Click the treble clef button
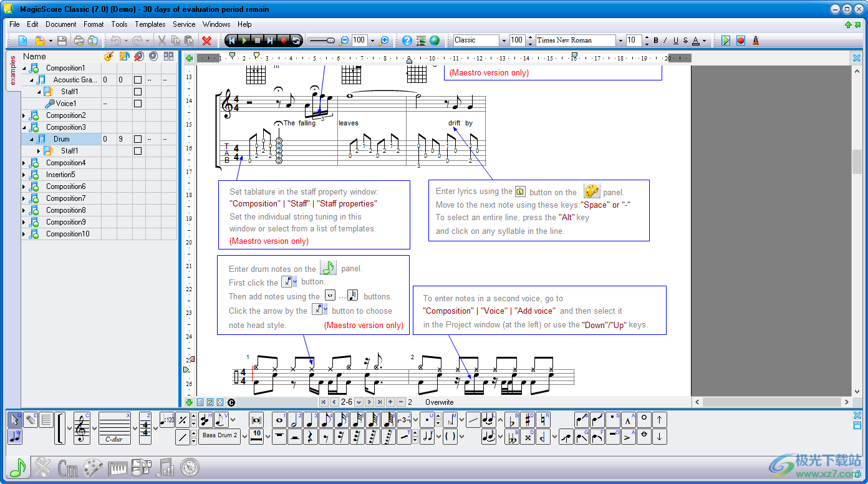The image size is (868, 484). point(82,428)
